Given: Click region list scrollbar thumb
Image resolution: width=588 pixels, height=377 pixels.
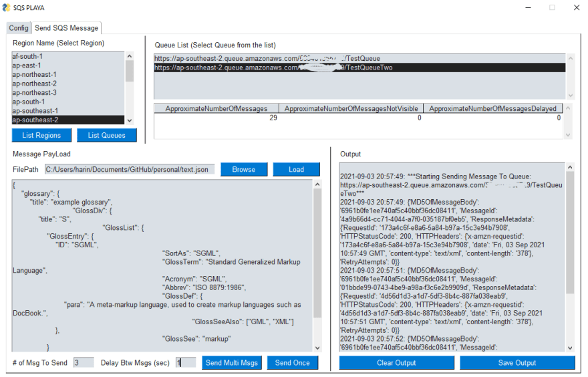Looking at the screenshot, I should point(130,71).
